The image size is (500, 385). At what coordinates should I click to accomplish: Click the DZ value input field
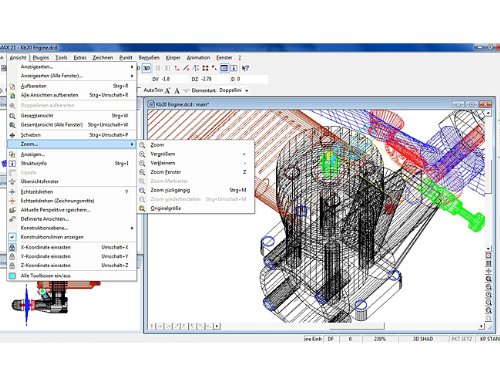(214, 79)
